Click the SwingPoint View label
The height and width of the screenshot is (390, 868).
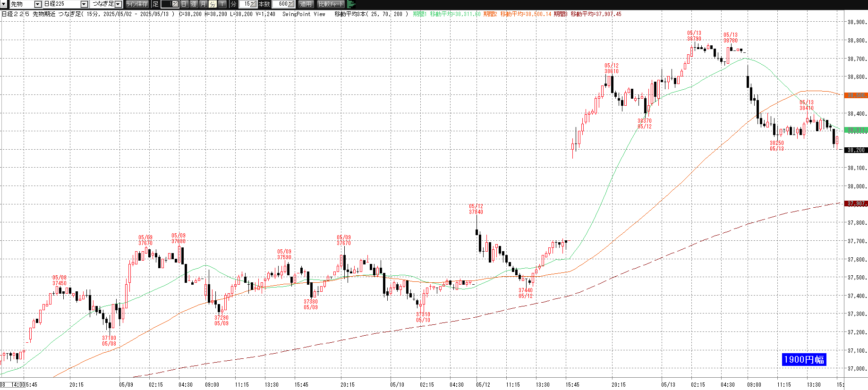point(304,14)
